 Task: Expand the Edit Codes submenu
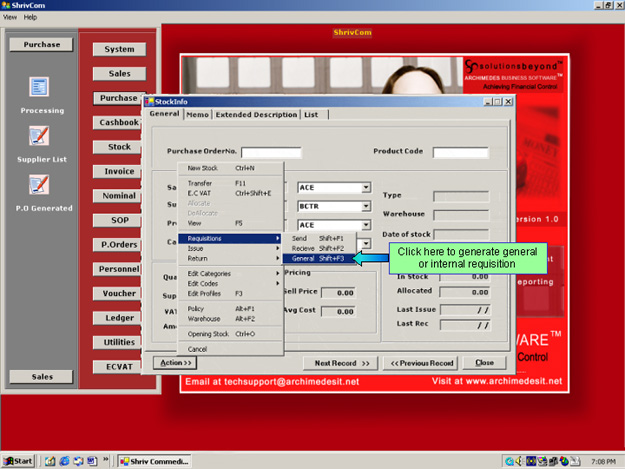pos(230,283)
